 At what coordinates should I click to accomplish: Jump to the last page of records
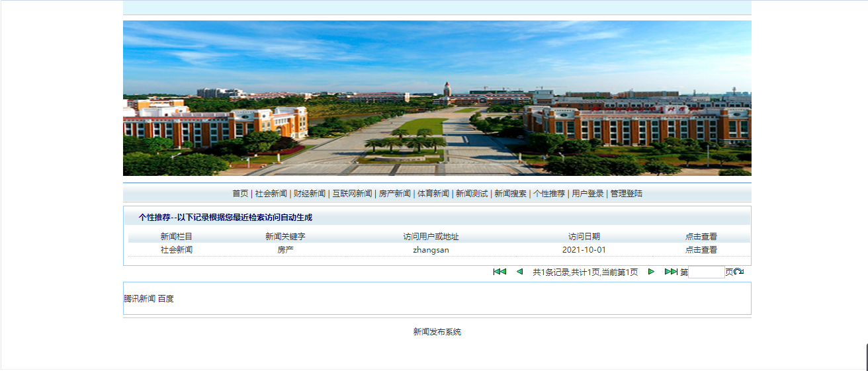point(671,272)
